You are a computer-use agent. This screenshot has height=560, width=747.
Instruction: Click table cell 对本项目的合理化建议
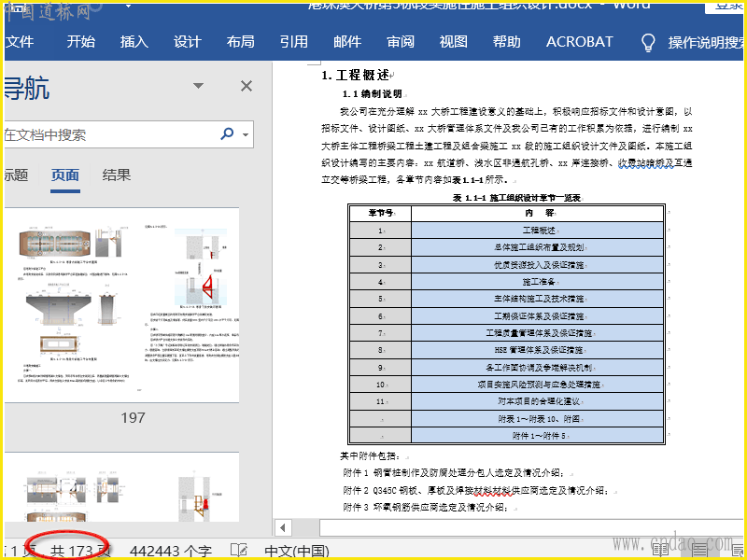pyautogui.click(x=538, y=401)
